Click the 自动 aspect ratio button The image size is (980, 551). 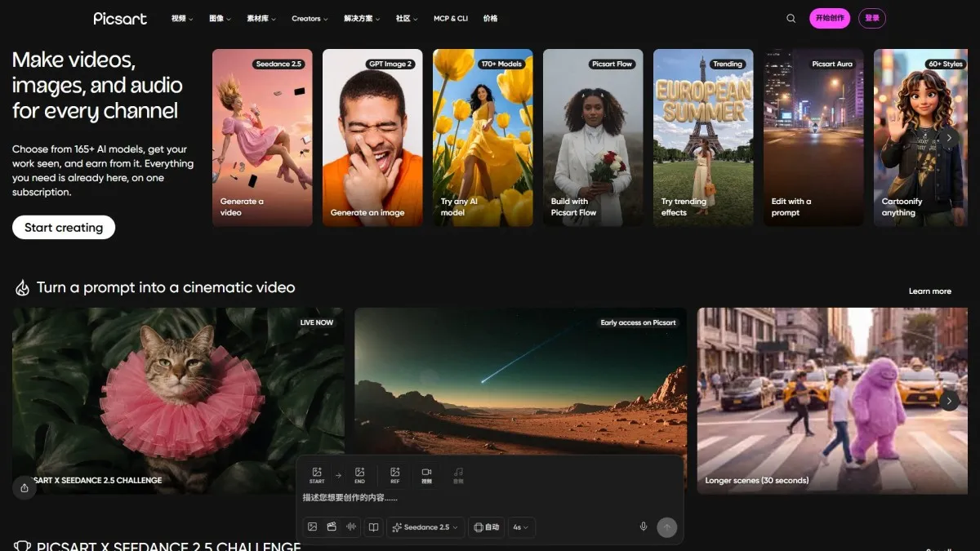tap(486, 527)
